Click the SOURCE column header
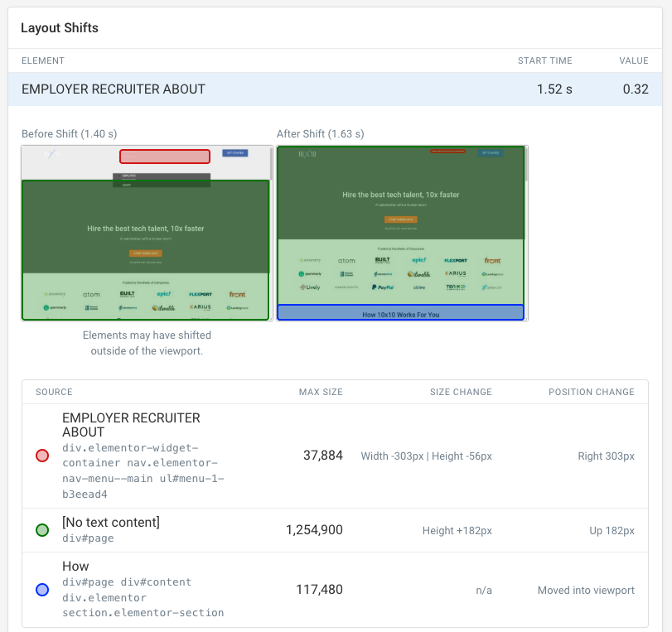The height and width of the screenshot is (632, 672). [x=54, y=392]
